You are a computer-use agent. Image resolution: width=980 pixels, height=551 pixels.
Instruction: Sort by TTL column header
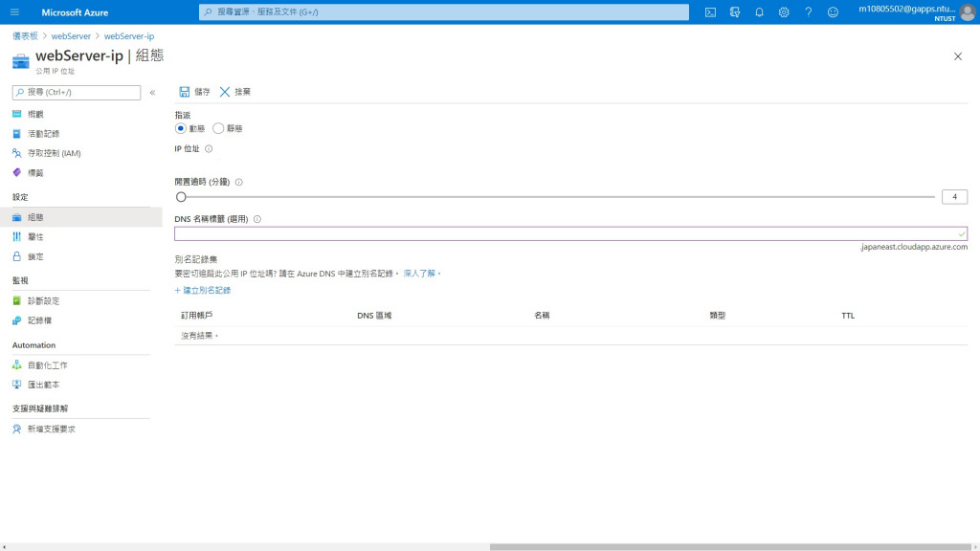[x=848, y=316]
